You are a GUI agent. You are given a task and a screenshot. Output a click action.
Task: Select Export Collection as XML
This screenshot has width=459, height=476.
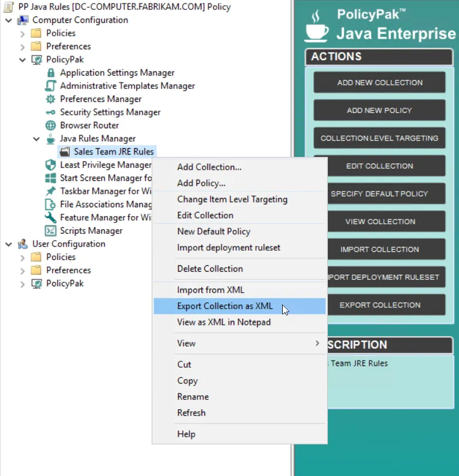pyautogui.click(x=239, y=306)
